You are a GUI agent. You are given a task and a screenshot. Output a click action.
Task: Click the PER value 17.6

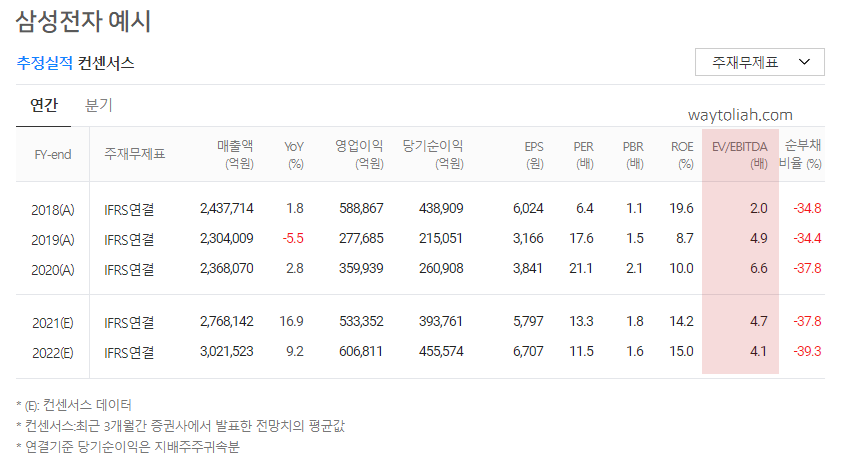point(581,238)
